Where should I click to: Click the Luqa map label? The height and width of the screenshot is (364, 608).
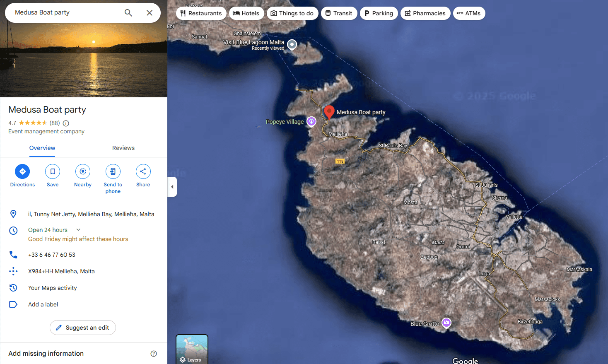[x=485, y=274]
